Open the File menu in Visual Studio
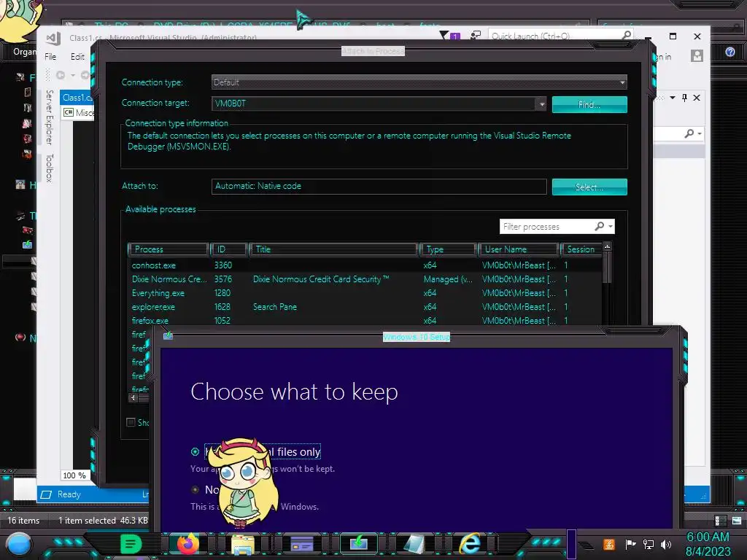This screenshot has width=747, height=560. 50,57
